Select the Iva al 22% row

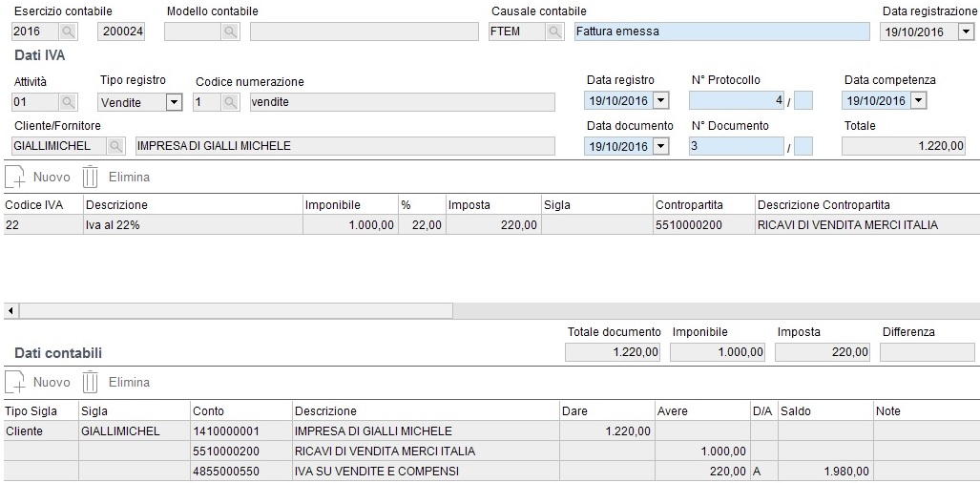[490, 225]
